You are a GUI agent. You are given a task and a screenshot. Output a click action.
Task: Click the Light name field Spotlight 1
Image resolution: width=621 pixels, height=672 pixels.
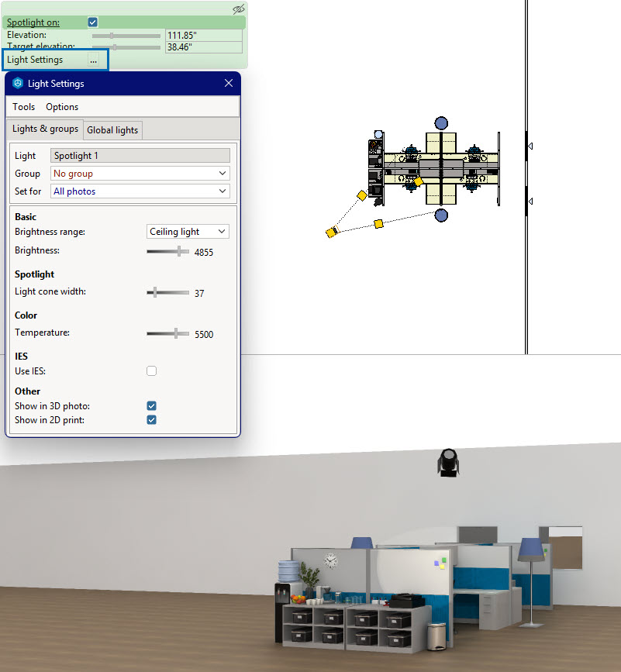pos(140,156)
